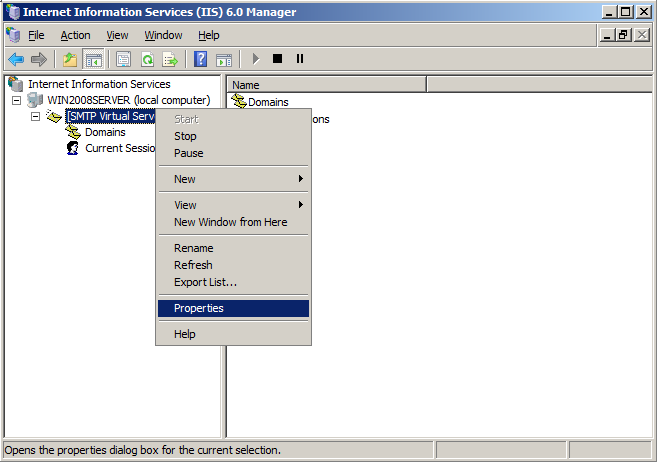The height and width of the screenshot is (462, 657).
Task: Click the blue Help question mark icon
Action: (x=201, y=59)
